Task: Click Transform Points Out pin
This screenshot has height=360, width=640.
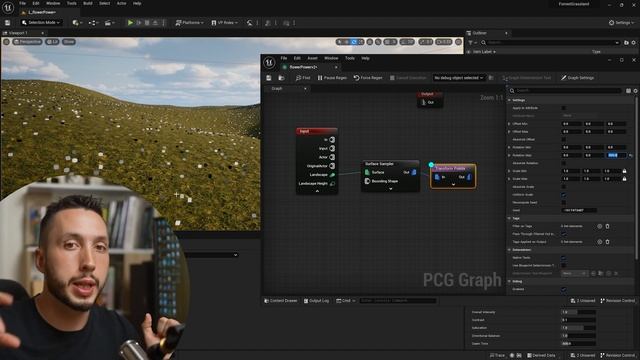Action: tap(469, 177)
